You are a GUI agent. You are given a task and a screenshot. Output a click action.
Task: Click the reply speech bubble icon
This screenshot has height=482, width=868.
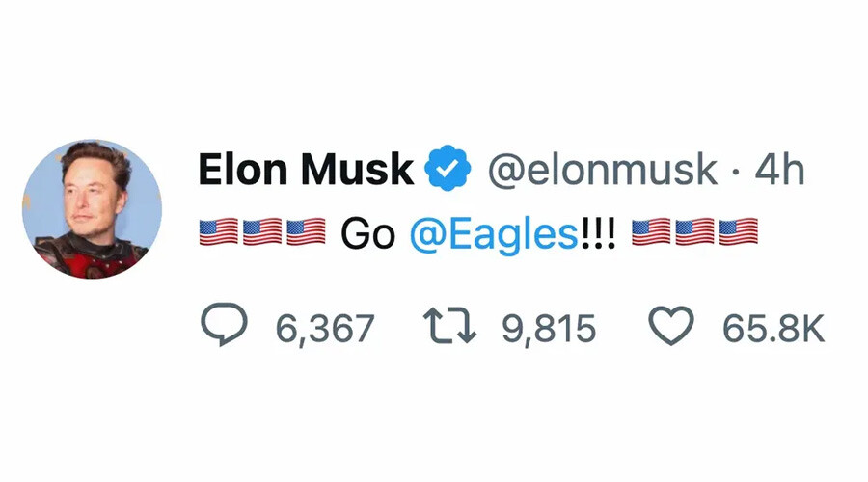224,327
